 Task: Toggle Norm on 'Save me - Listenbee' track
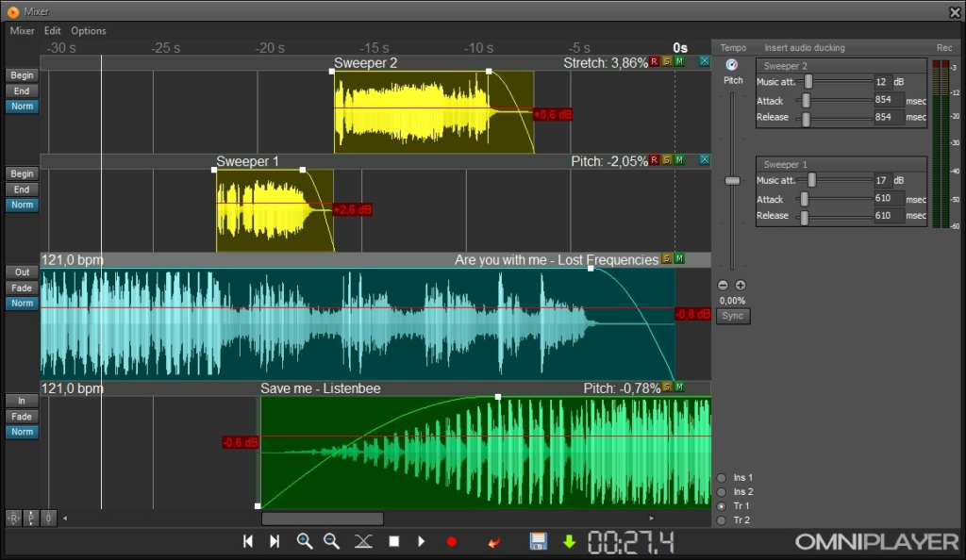coord(23,432)
